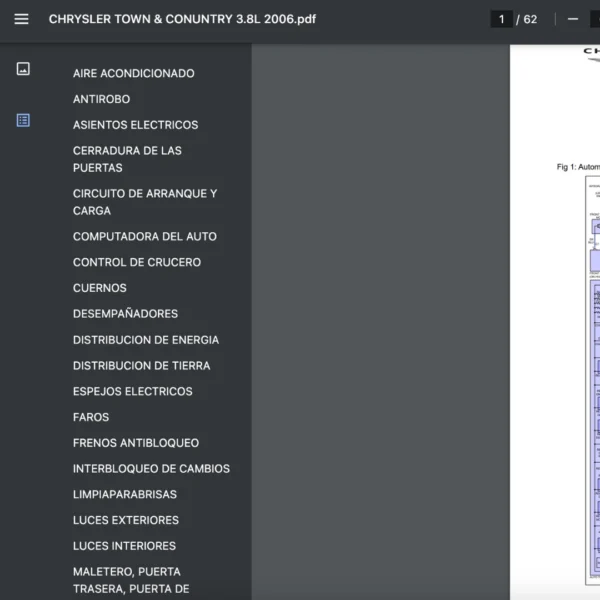Toggle the sidebar with the hamburger menu icon

coord(21,19)
